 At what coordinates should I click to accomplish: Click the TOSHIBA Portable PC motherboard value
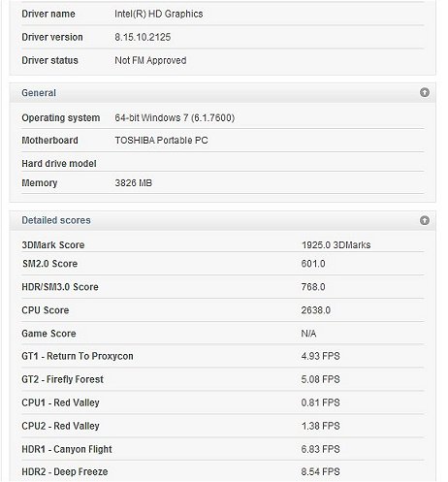(161, 140)
